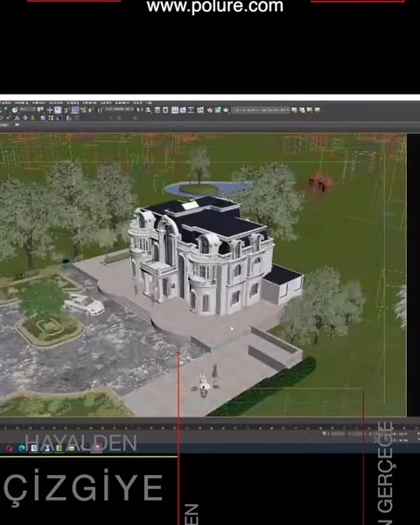Open the Rendered Frame Window
The width and height of the screenshot is (420, 525).
coord(218,110)
